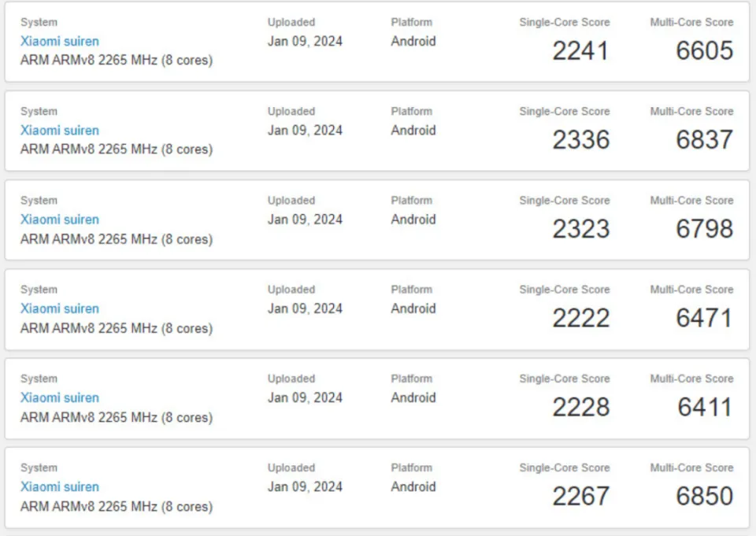Open Xiaomi suiren link with 6850 multi-core
Image resolution: width=756 pixels, height=536 pixels.
60,486
